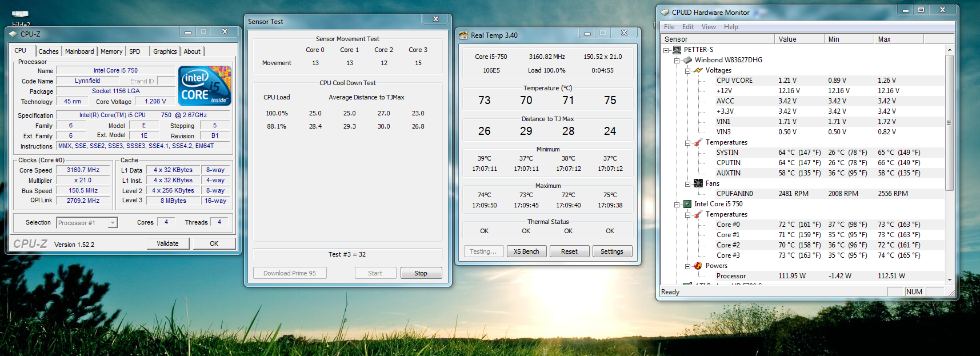Click the Fans icon in Hardware Monitor

coord(698,183)
